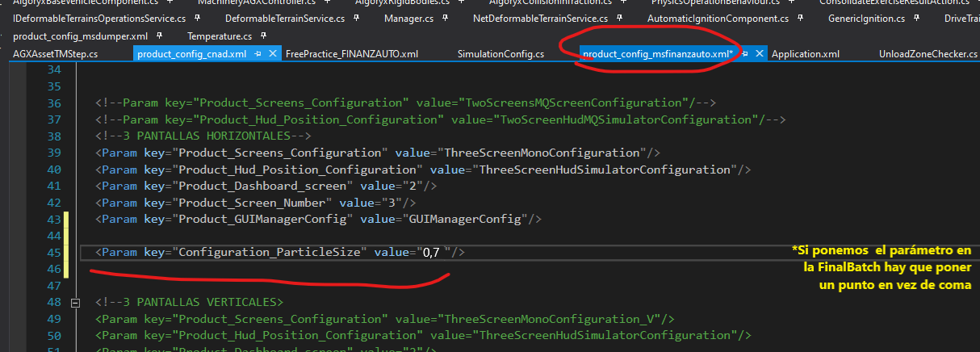Open the UnloadZoneChecker.cs tab
Screen dimensions: 980x352
coord(927,54)
